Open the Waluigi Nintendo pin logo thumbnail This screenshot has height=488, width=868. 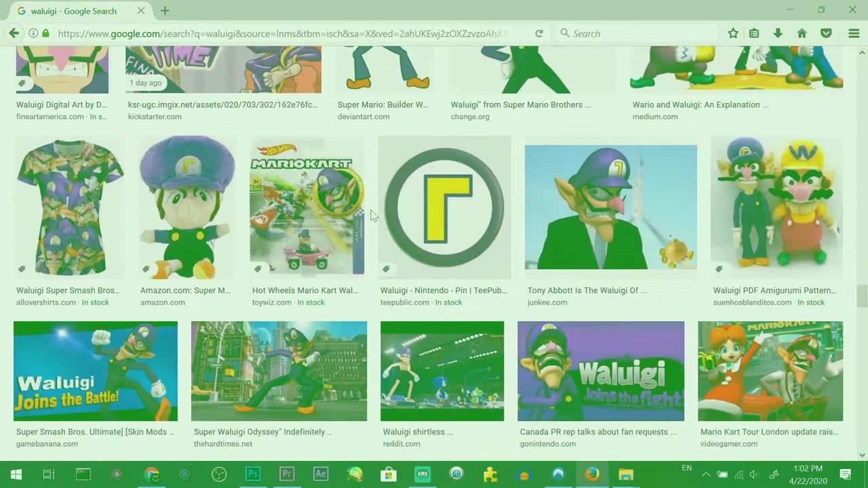pos(444,207)
